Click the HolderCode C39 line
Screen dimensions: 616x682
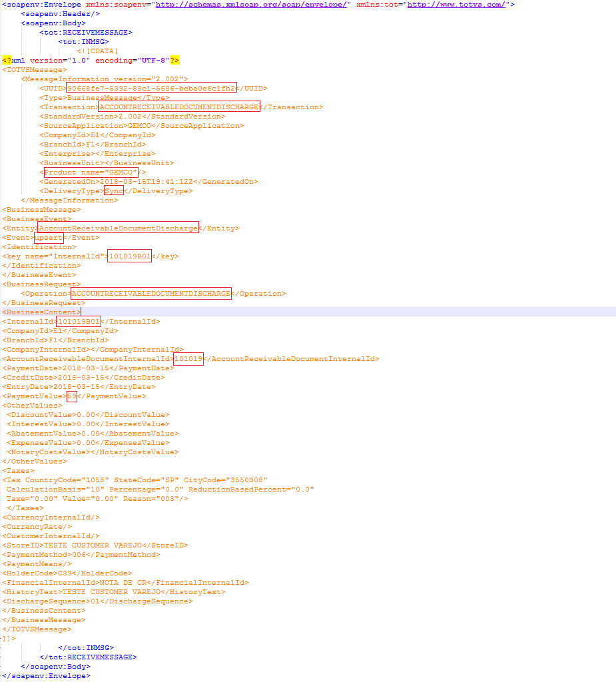coord(67,573)
